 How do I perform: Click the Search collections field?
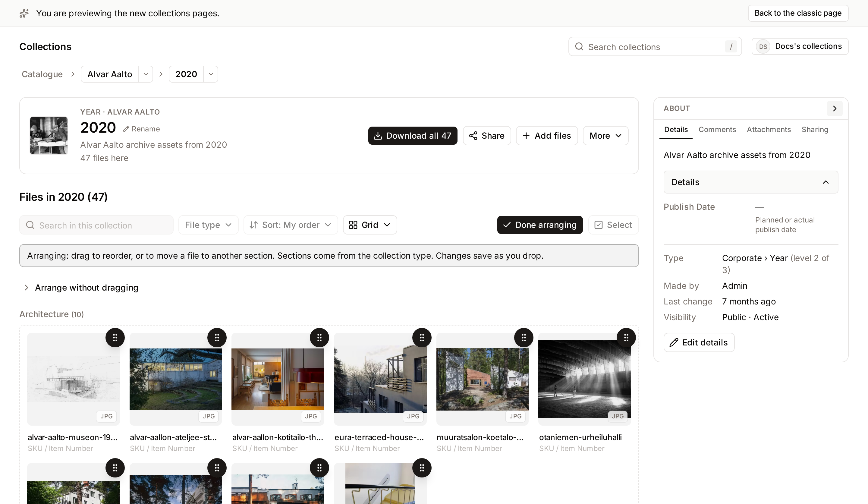pos(655,46)
